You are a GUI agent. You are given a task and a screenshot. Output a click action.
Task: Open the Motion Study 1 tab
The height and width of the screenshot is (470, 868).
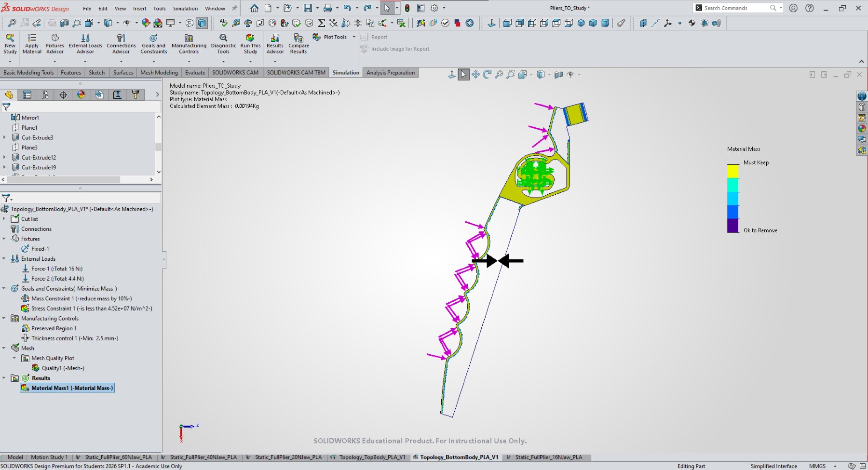click(x=49, y=457)
